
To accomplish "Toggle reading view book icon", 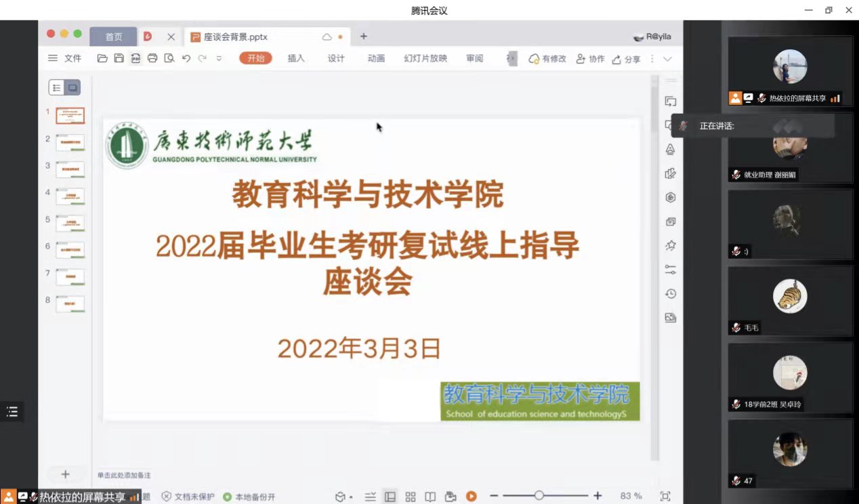I will (430, 497).
